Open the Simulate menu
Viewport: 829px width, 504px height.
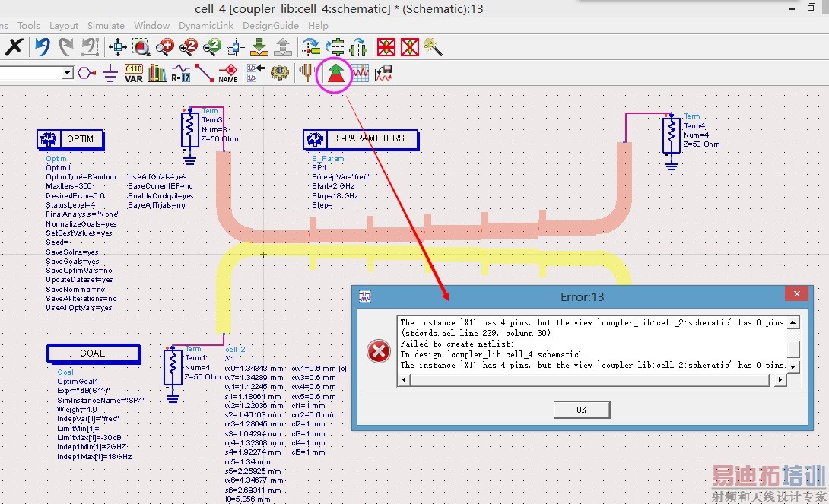[106, 25]
